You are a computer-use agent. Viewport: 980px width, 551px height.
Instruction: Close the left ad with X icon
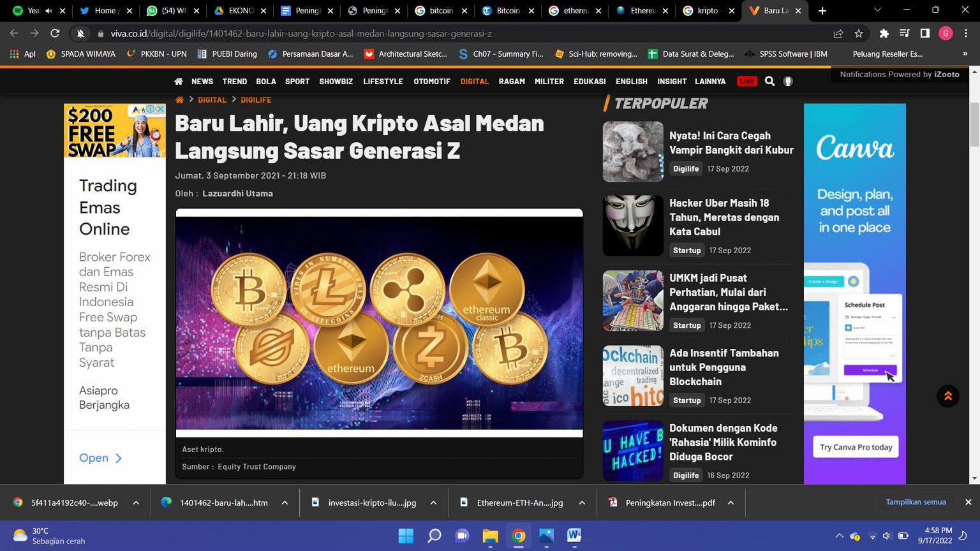(x=161, y=109)
